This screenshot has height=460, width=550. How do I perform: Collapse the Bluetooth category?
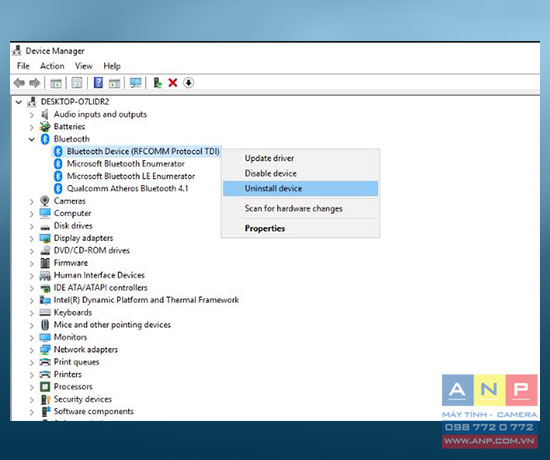tap(32, 139)
